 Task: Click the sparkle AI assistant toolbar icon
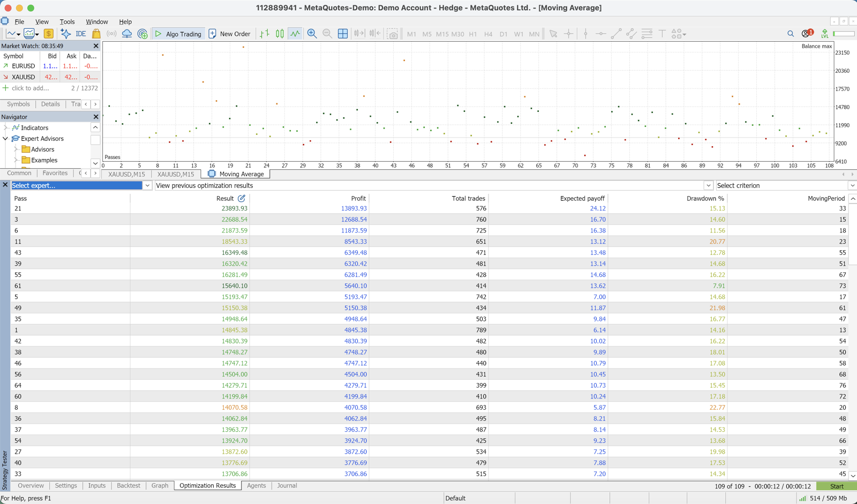click(65, 34)
